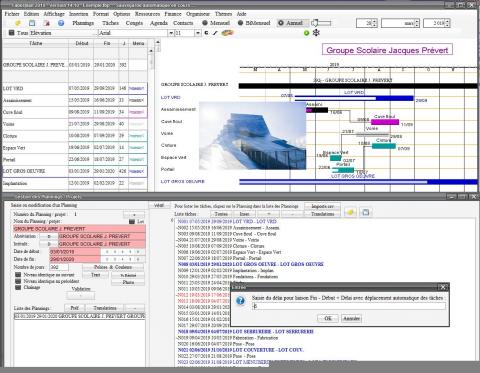This screenshot has height=373, width=480.
Task: Open the Affichage menu
Action: (x=54, y=14)
